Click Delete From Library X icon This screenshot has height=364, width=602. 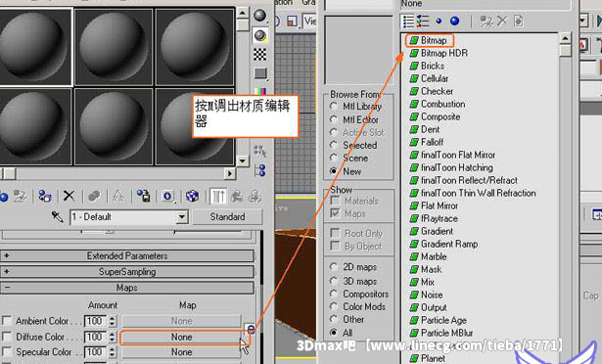pos(502,22)
